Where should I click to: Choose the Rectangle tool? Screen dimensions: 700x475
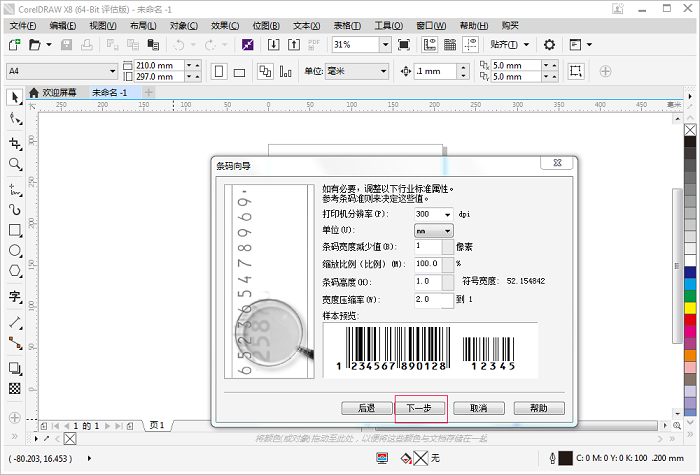click(x=15, y=230)
